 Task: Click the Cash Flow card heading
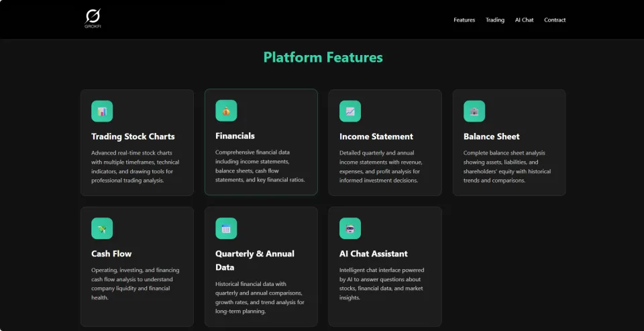111,254
